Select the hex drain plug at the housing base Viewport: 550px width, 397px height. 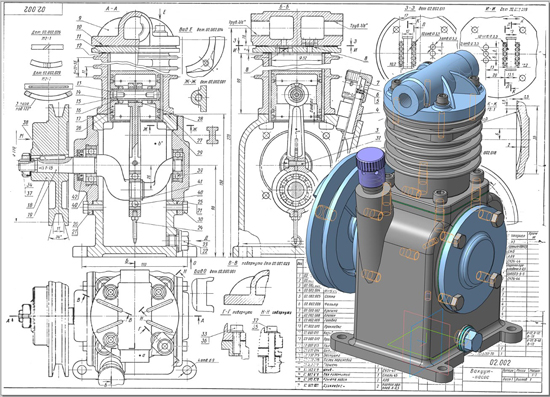(469, 338)
